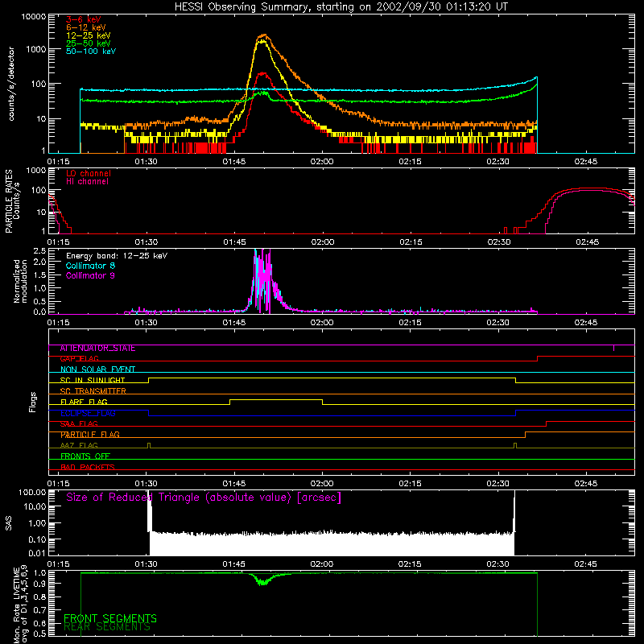Click the 02:30 tick under the flags plot
The image size is (644, 644).
coord(498,484)
